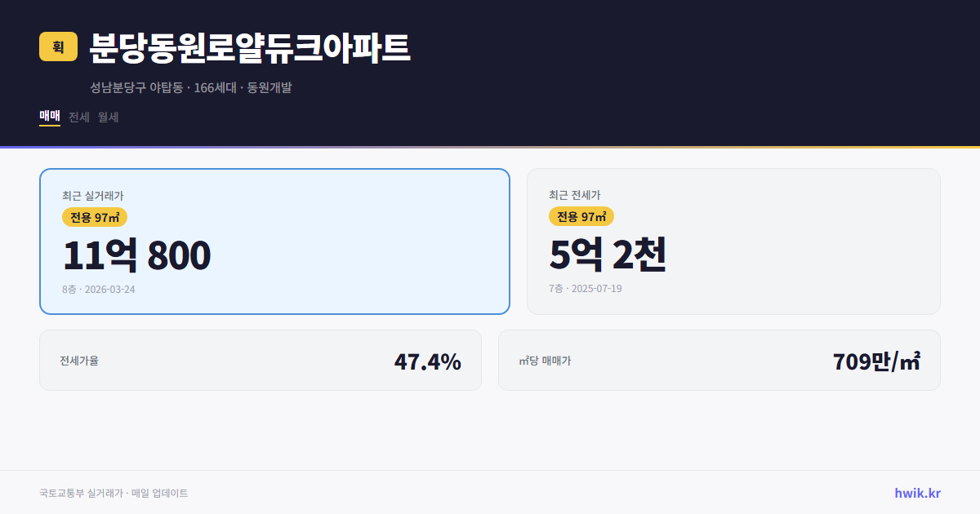
Task: Click the 8층 · 2026-03-24 transaction detail
Action: coord(98,289)
